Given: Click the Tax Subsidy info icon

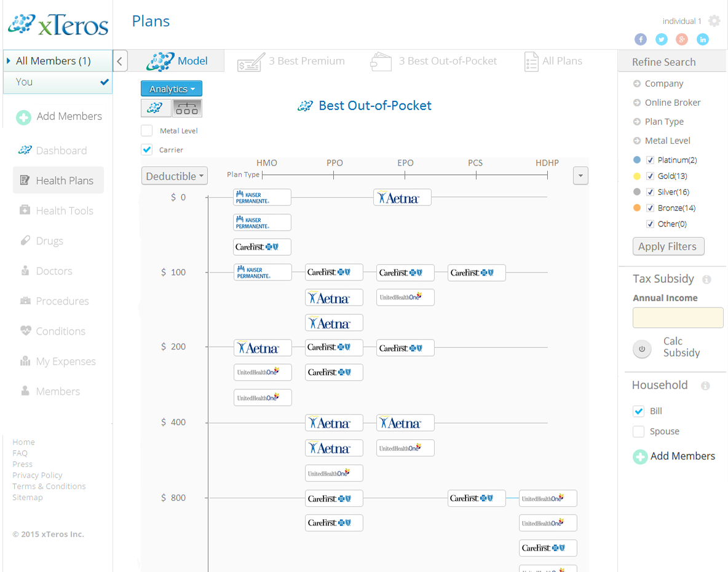Looking at the screenshot, I should coord(706,279).
